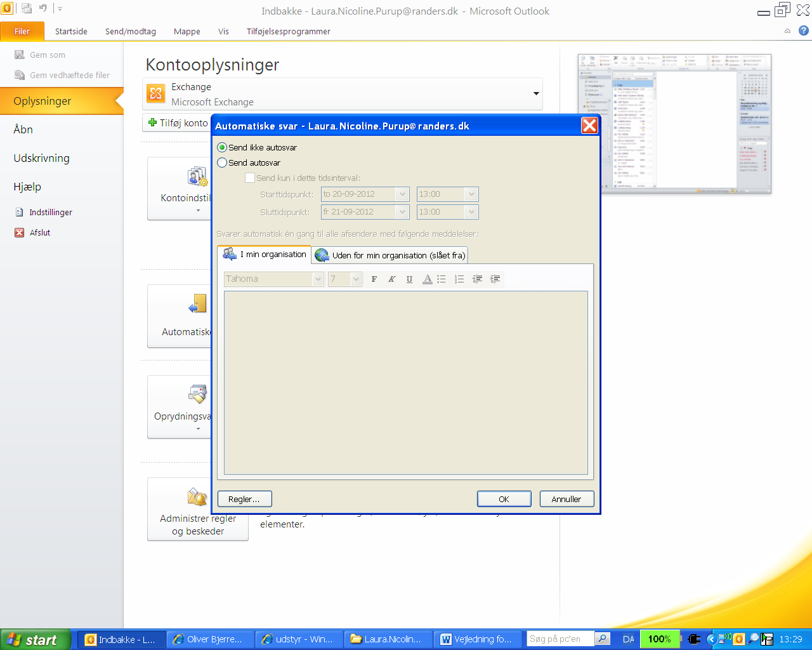
Task: Click the Kontoindstillinger icon
Action: [197, 176]
